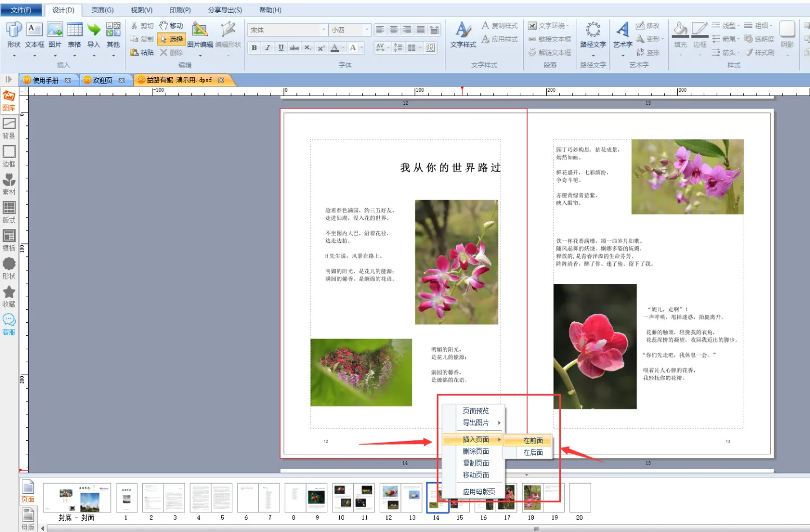Click the 移动 move tool button

(x=171, y=26)
